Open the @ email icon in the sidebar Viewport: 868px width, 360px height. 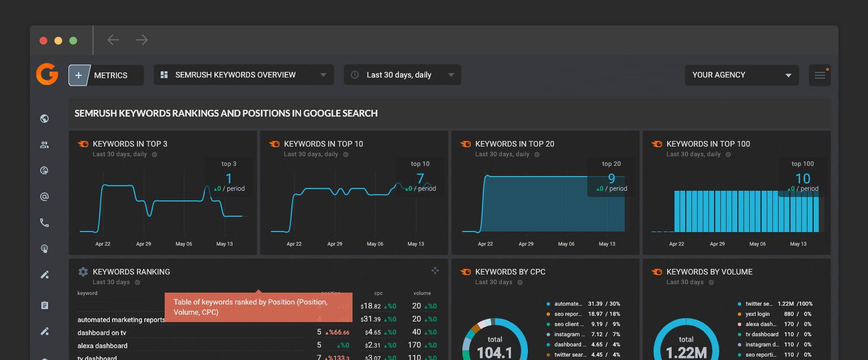[45, 196]
